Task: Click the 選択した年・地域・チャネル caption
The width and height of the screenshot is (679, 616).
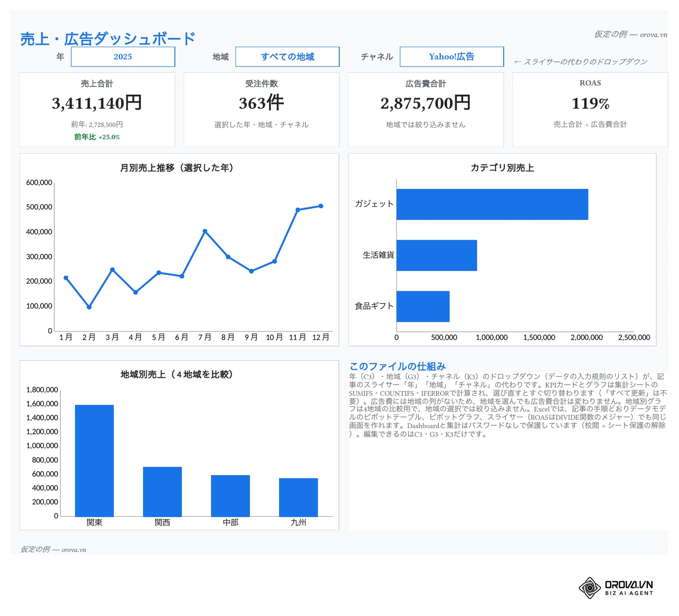Action: coord(261,124)
